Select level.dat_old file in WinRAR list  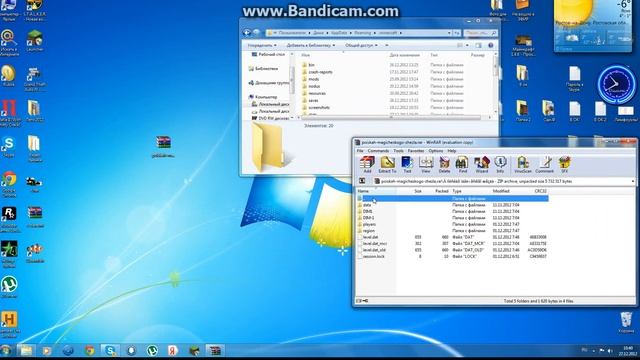pyautogui.click(x=374, y=250)
